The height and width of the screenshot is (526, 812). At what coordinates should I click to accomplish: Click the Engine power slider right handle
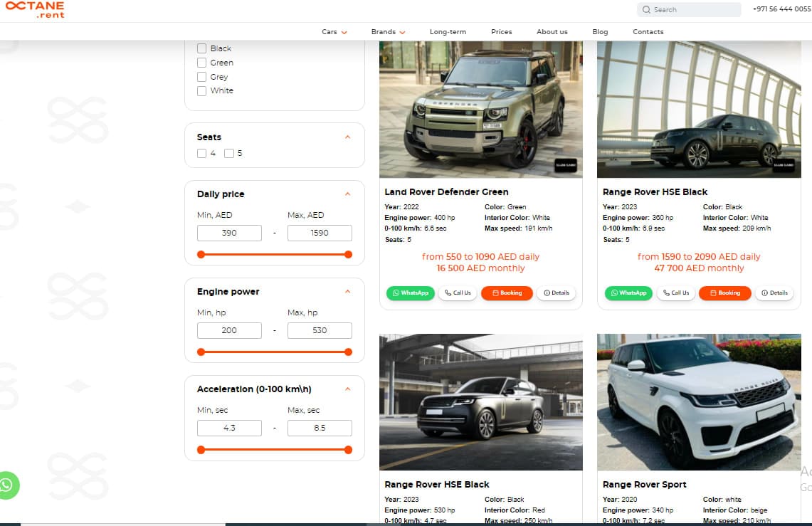click(x=349, y=352)
